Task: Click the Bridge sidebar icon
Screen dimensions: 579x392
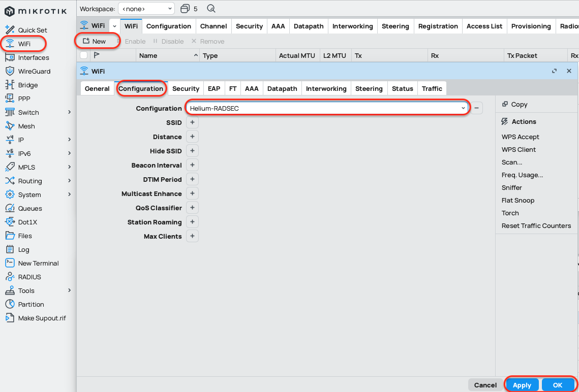Action: (x=10, y=85)
